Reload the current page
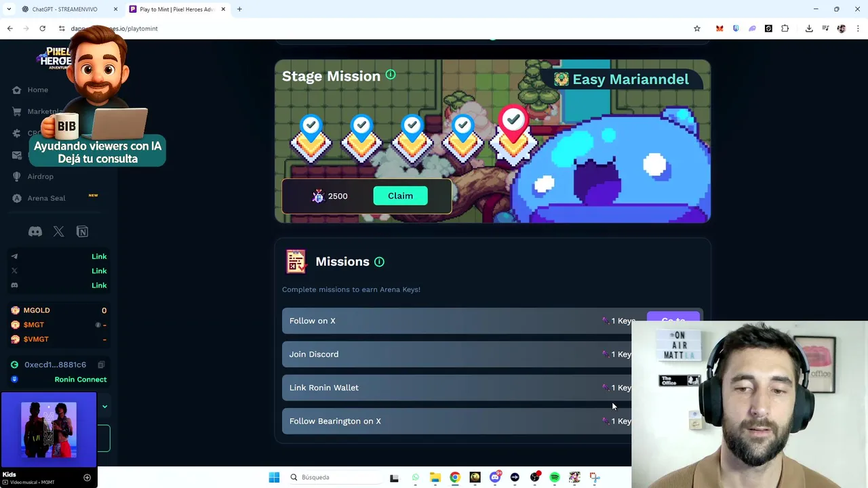 pyautogui.click(x=42, y=28)
